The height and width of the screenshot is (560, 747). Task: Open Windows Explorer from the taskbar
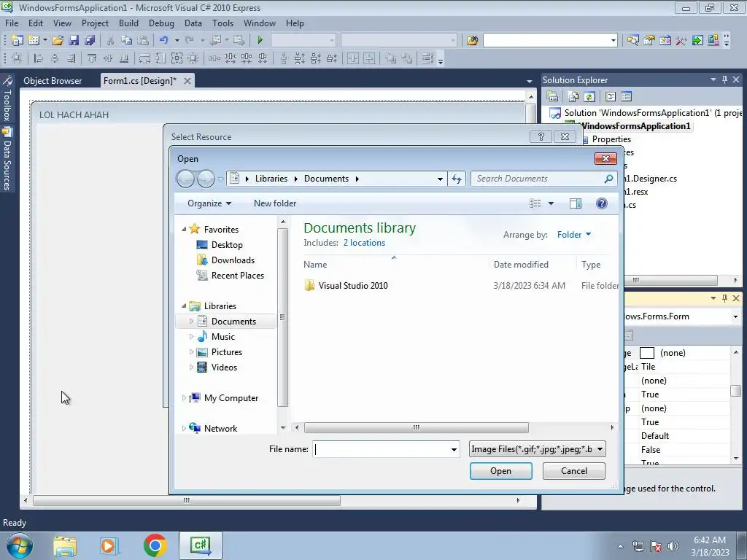coord(65,545)
